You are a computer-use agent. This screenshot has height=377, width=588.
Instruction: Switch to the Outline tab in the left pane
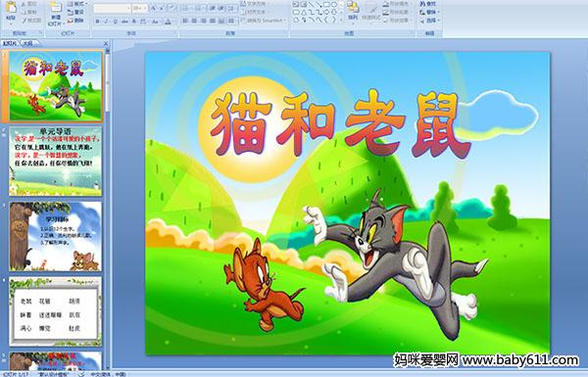[27, 43]
